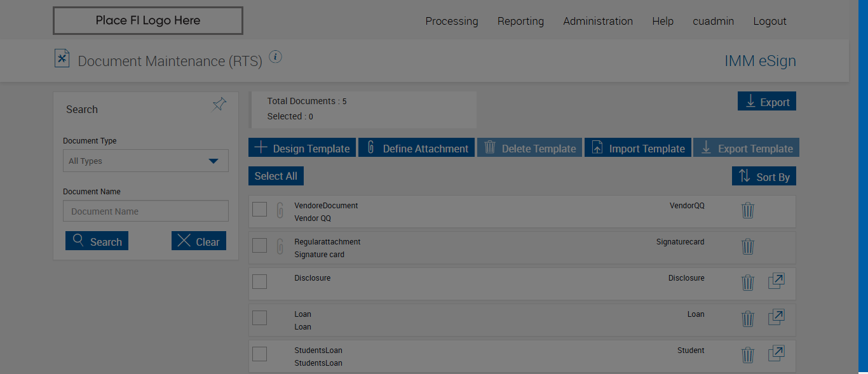Viewport: 868px width, 374px height.
Task: Tick the VendoreDocument checkbox
Action: [259, 210]
